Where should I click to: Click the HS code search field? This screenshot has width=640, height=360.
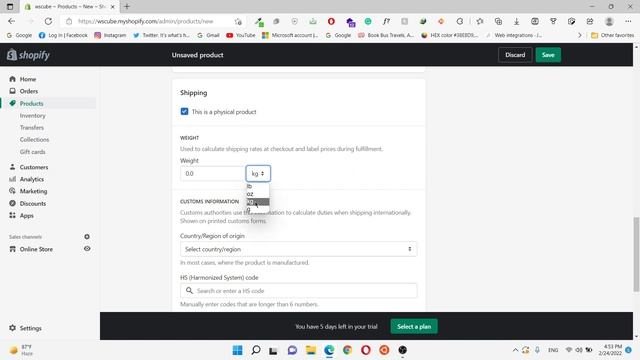298,291
